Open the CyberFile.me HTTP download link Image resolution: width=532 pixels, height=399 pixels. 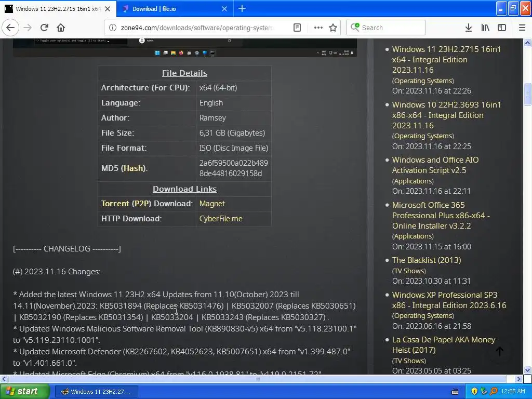point(221,219)
